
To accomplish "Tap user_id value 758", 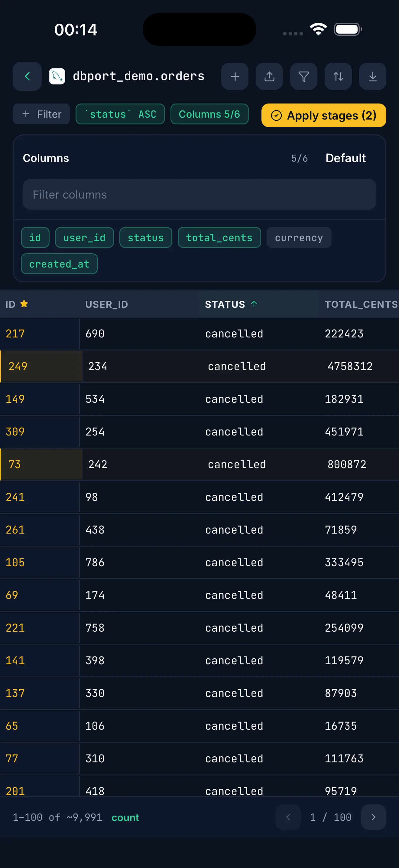I will pyautogui.click(x=95, y=628).
